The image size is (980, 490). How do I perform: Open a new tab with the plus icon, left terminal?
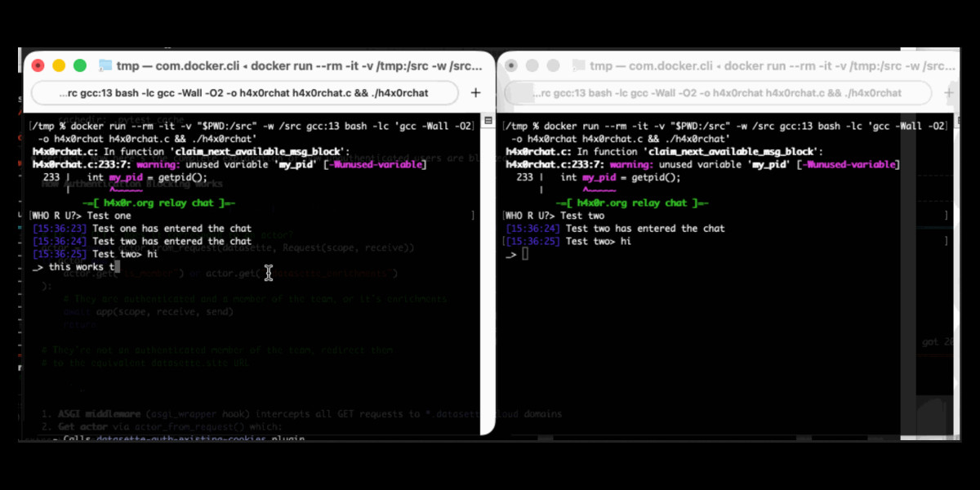point(474,92)
